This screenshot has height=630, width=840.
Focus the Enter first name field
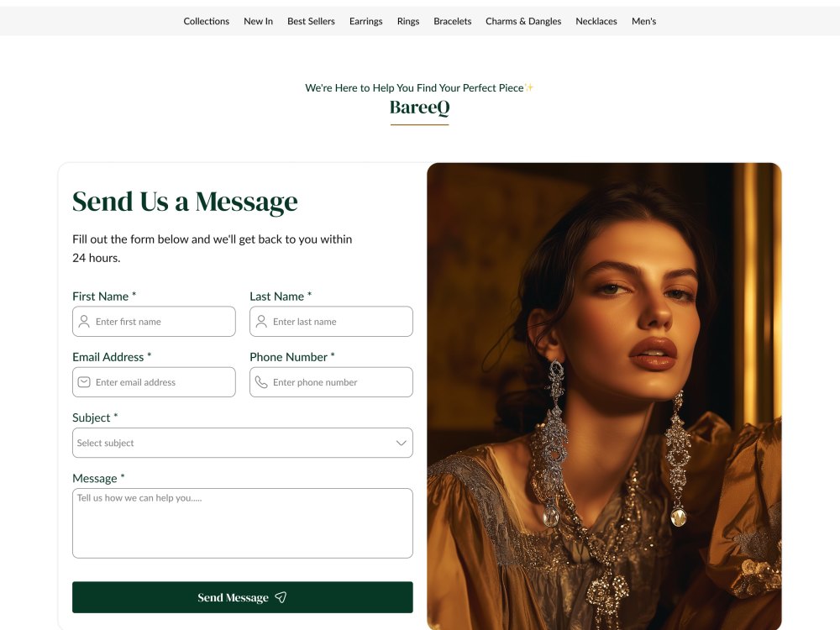154,322
